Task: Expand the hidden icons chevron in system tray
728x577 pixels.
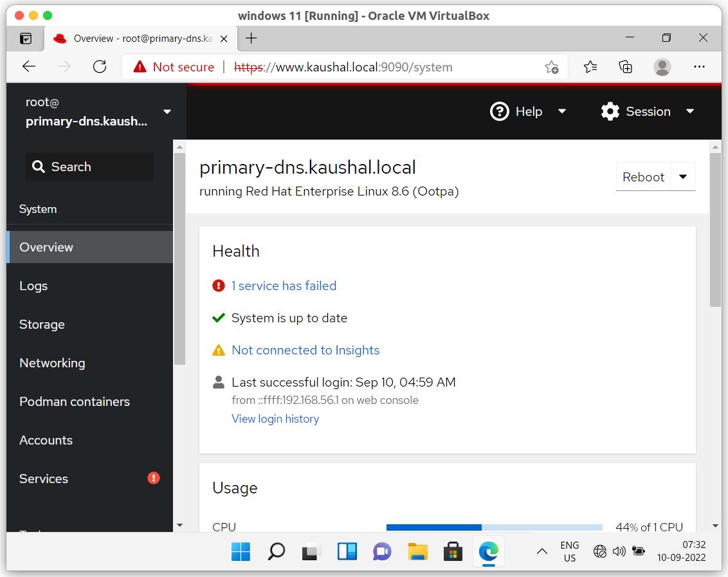Action: (x=541, y=551)
